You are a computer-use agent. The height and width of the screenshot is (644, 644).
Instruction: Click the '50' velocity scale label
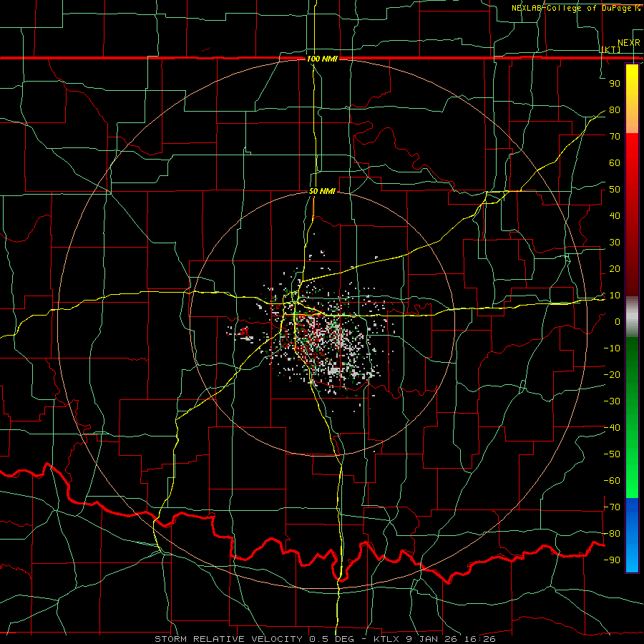pyautogui.click(x=615, y=190)
